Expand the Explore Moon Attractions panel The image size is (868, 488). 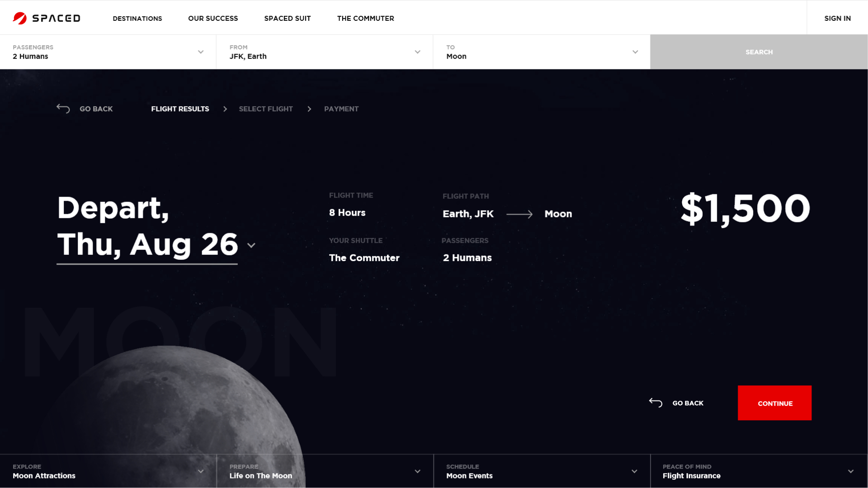201,471
